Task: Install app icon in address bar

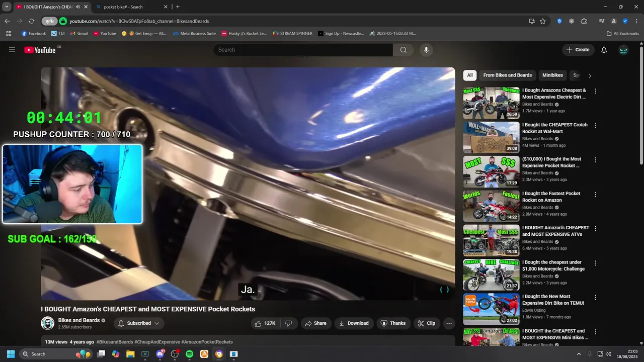Action: [x=532, y=21]
